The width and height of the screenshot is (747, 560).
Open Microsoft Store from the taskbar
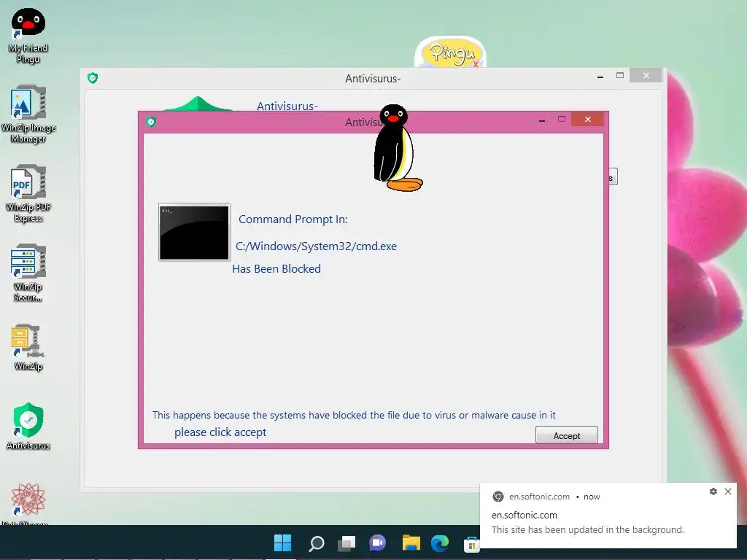(x=471, y=544)
